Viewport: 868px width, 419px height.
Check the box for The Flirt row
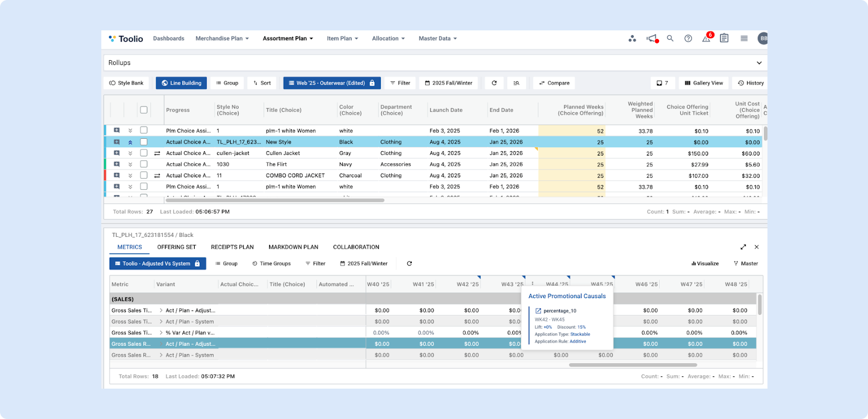tap(144, 164)
